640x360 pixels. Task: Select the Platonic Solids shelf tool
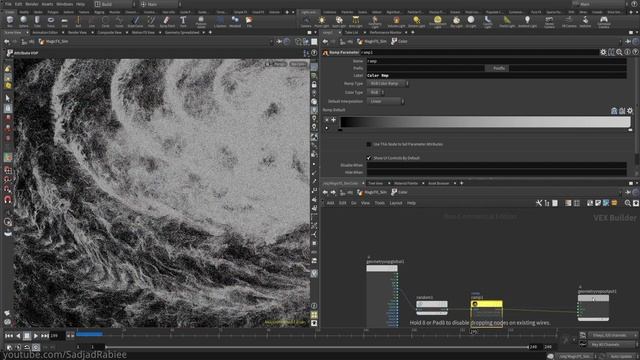tap(201, 21)
